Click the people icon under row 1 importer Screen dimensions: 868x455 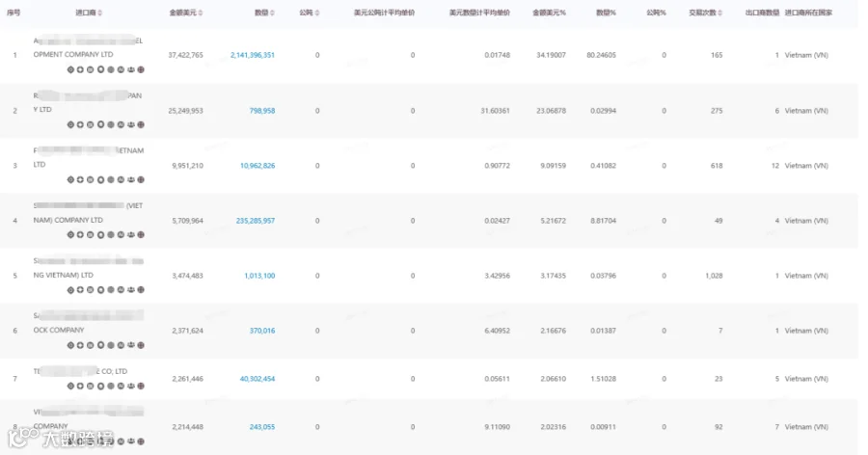[130, 69]
